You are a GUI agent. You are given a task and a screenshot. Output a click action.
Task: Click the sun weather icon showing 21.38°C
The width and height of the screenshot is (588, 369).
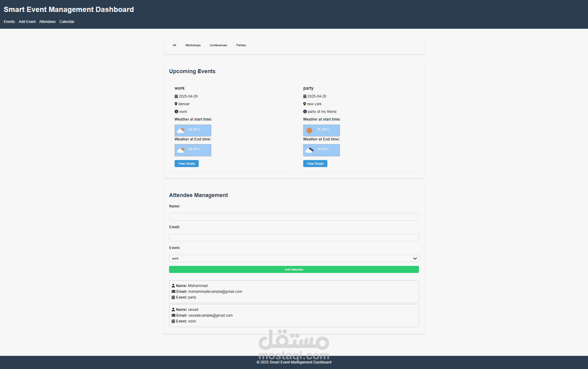(x=309, y=130)
